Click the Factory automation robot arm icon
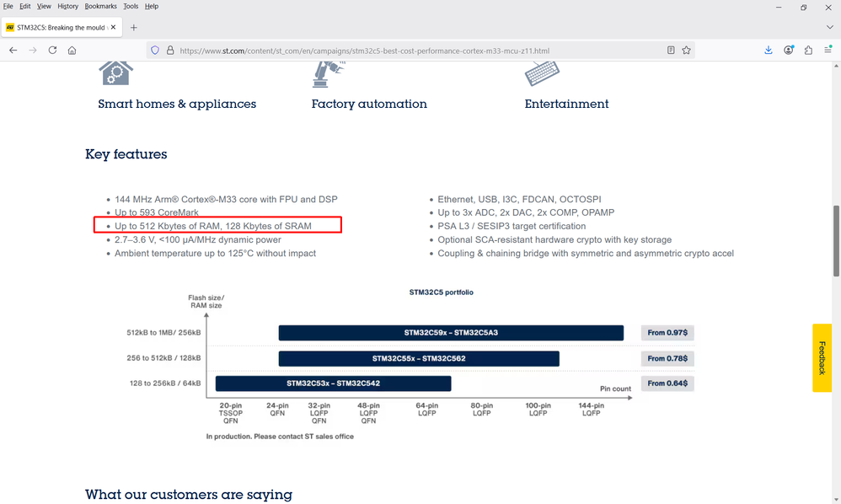This screenshot has width=841, height=504. point(329,74)
